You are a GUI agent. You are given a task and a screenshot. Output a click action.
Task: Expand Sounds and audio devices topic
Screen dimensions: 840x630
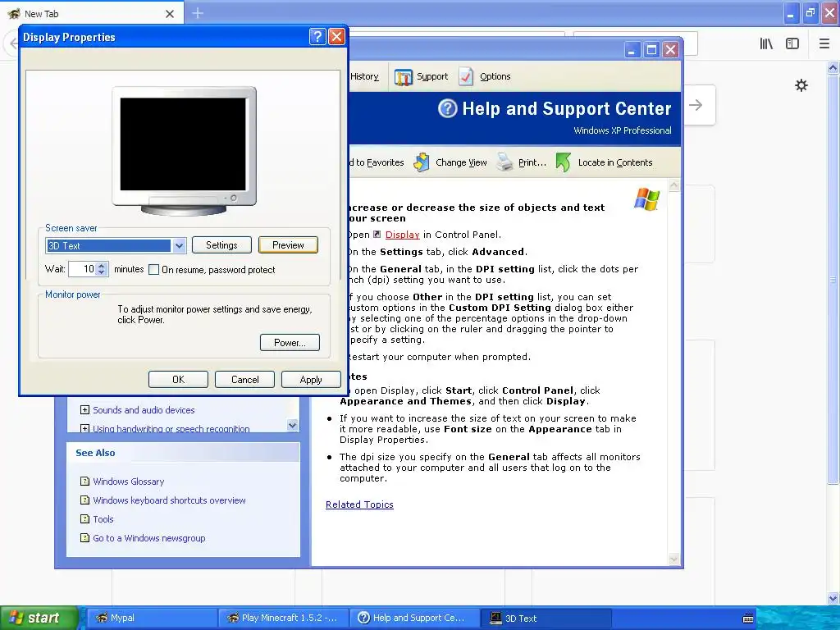(x=84, y=410)
